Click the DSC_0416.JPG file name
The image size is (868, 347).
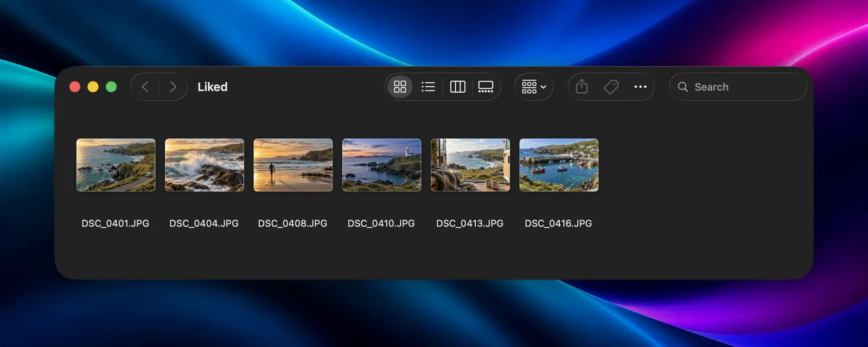(558, 223)
